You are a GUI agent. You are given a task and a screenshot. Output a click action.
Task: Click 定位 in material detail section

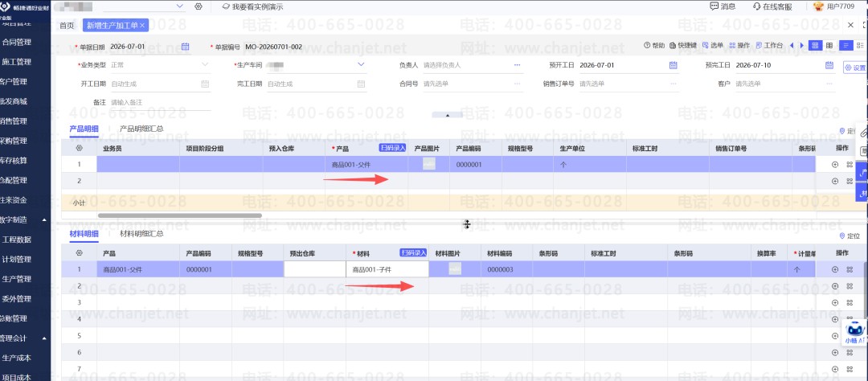point(850,236)
